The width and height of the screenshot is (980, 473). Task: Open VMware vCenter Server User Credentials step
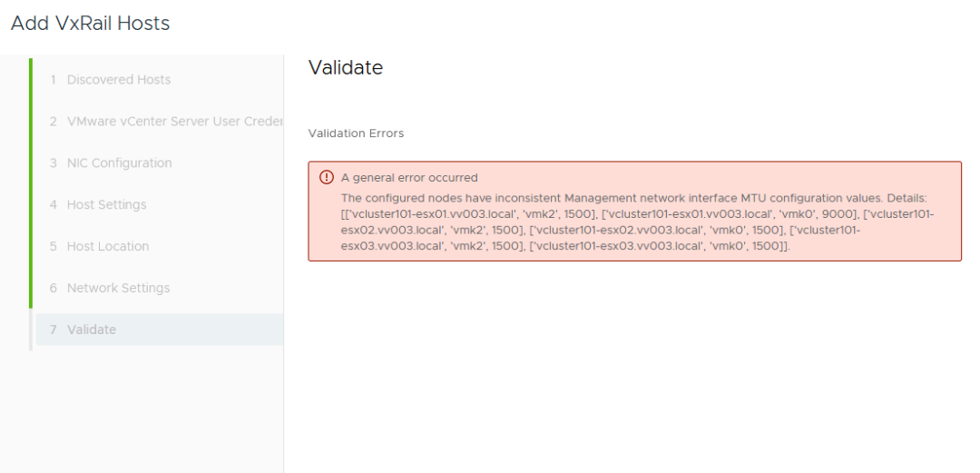174,122
